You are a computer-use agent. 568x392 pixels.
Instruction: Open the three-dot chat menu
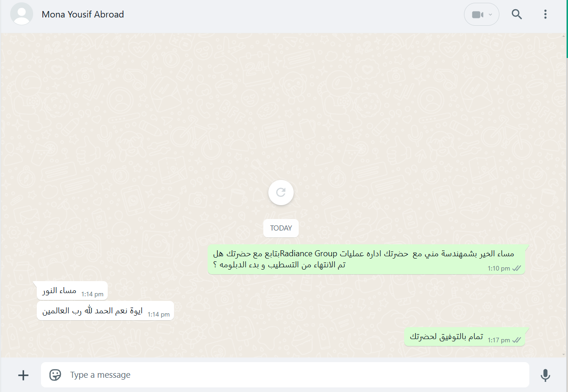click(545, 14)
